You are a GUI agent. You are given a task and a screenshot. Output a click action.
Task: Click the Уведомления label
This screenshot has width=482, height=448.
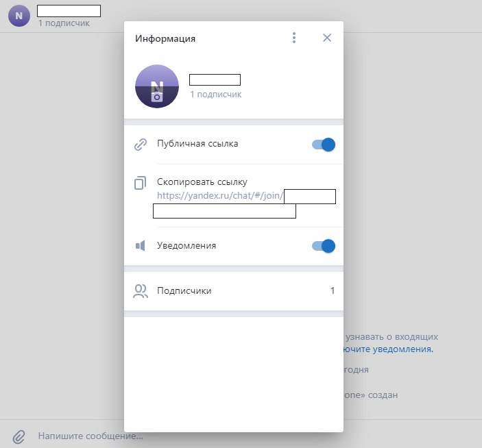coord(186,246)
